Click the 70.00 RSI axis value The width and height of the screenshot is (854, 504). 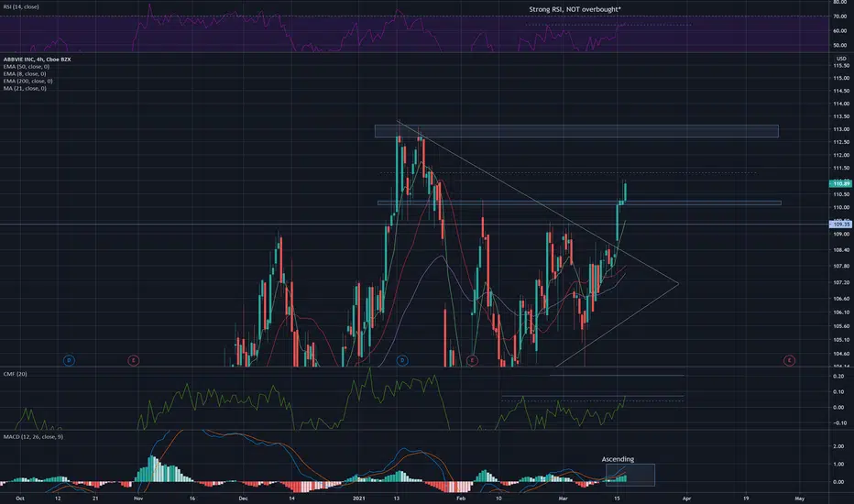[840, 16]
